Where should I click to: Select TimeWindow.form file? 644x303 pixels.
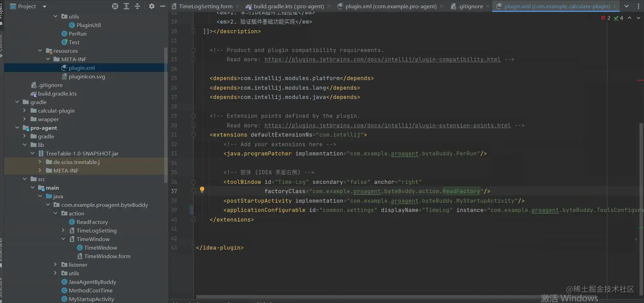click(107, 256)
